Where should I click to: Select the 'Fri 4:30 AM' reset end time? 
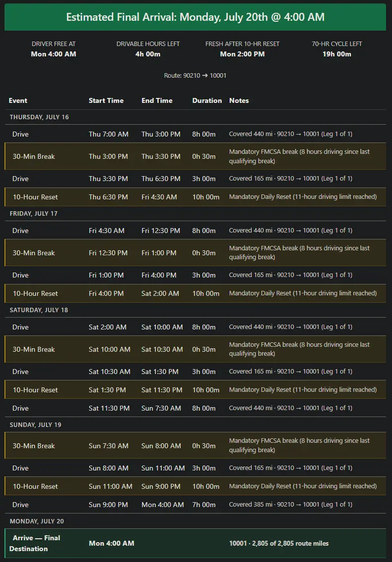pyautogui.click(x=159, y=197)
